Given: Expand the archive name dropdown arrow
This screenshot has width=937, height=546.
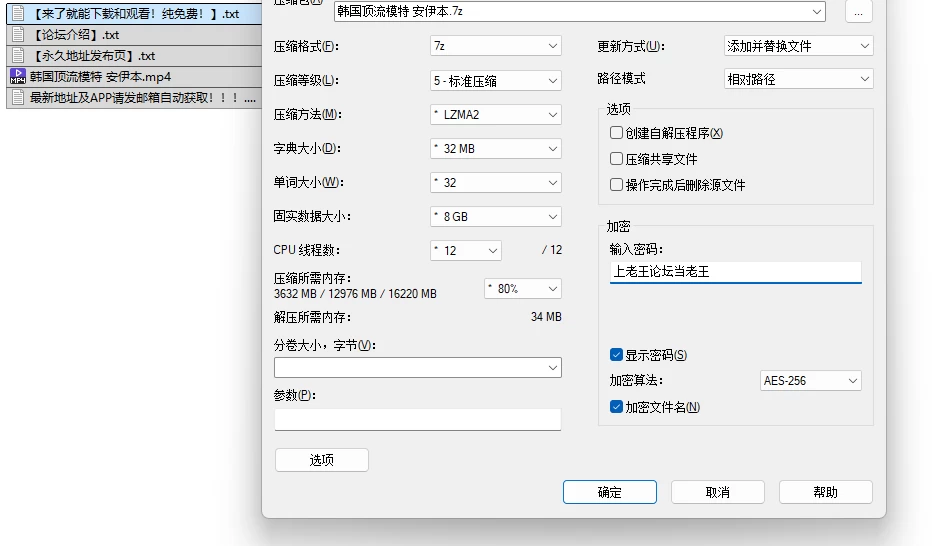Looking at the screenshot, I should pyautogui.click(x=816, y=11).
